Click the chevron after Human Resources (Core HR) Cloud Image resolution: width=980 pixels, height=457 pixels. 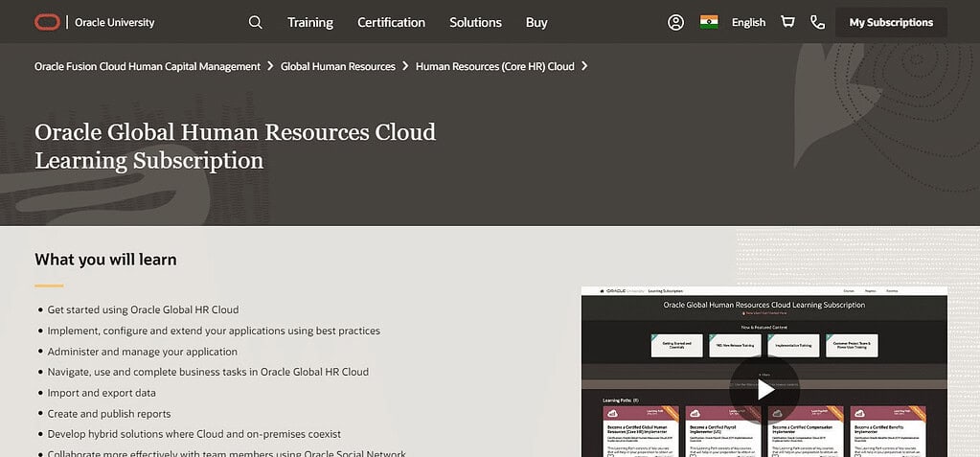584,66
